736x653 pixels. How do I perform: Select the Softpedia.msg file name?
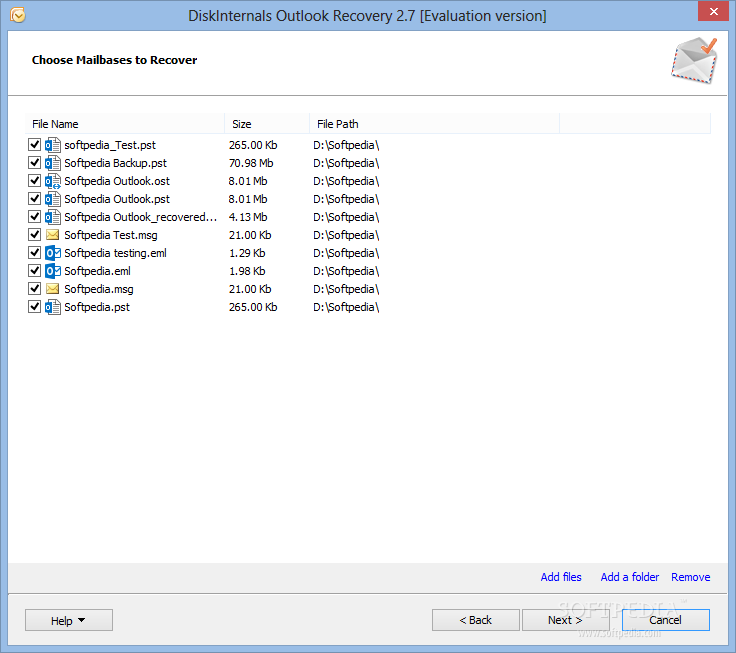point(99,289)
